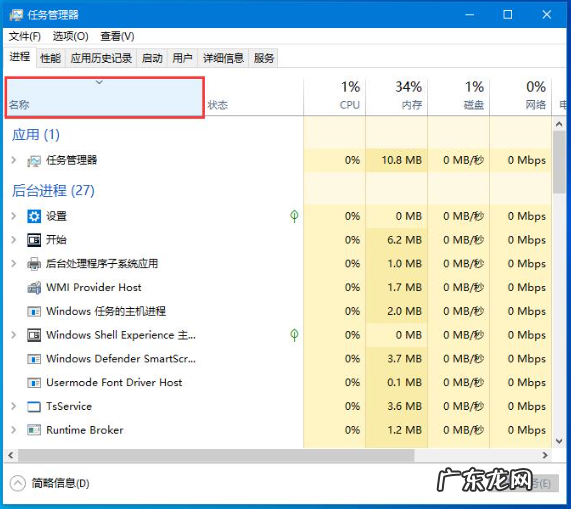This screenshot has width=571, height=509.
Task: Sort by the 网络 column header
Action: (x=520, y=98)
